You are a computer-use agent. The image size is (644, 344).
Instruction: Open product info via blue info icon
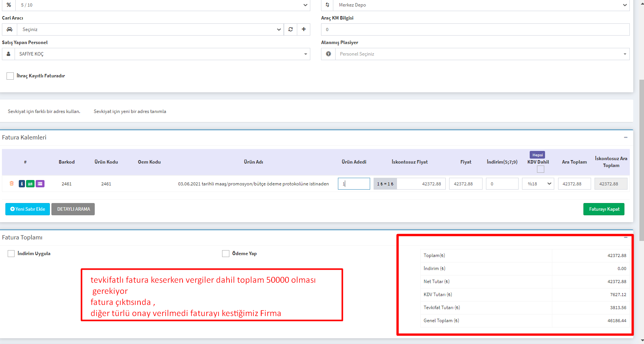coord(22,184)
